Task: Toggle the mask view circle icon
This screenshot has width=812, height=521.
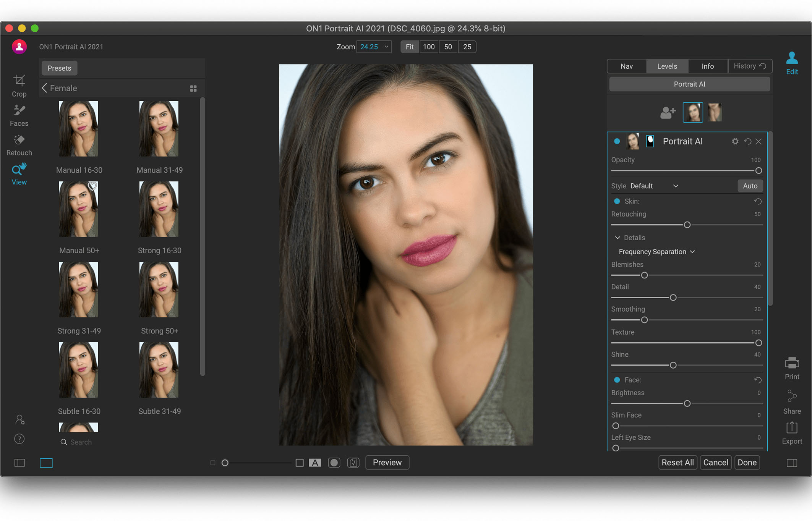Action: (334, 463)
